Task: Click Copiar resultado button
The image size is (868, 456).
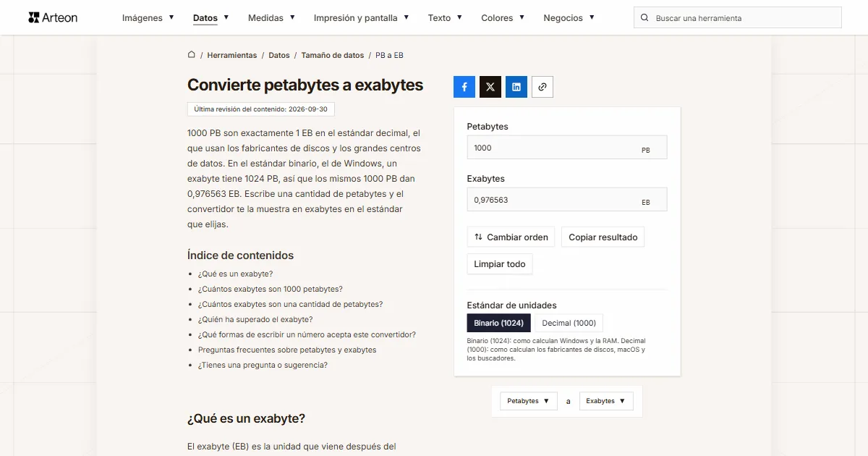Action: 603,237
